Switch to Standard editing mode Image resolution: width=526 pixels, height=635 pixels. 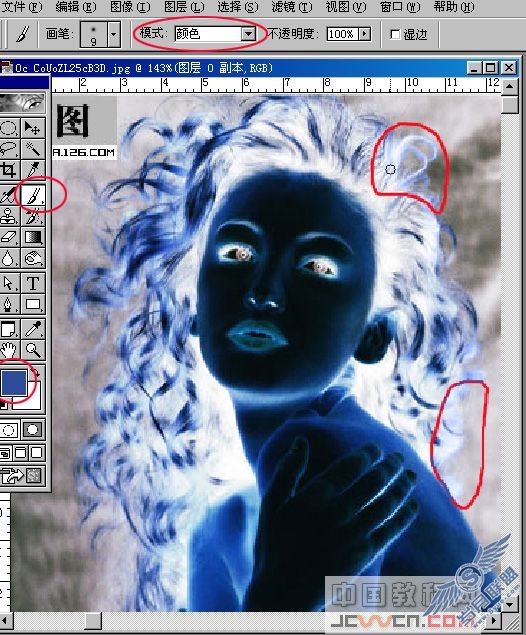point(9,430)
